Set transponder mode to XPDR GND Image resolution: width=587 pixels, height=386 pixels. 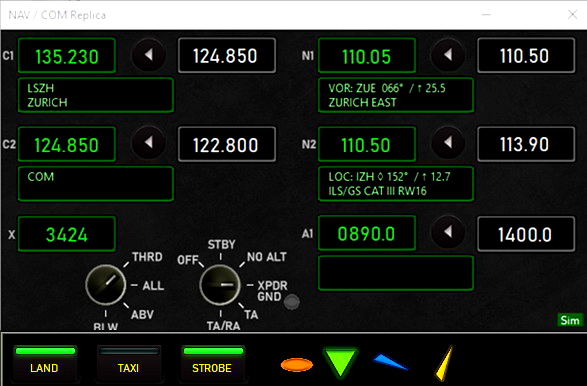pos(272,291)
